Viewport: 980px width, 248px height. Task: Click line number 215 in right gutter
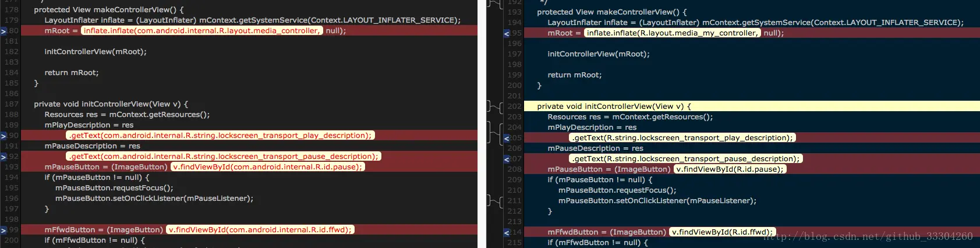point(515,243)
